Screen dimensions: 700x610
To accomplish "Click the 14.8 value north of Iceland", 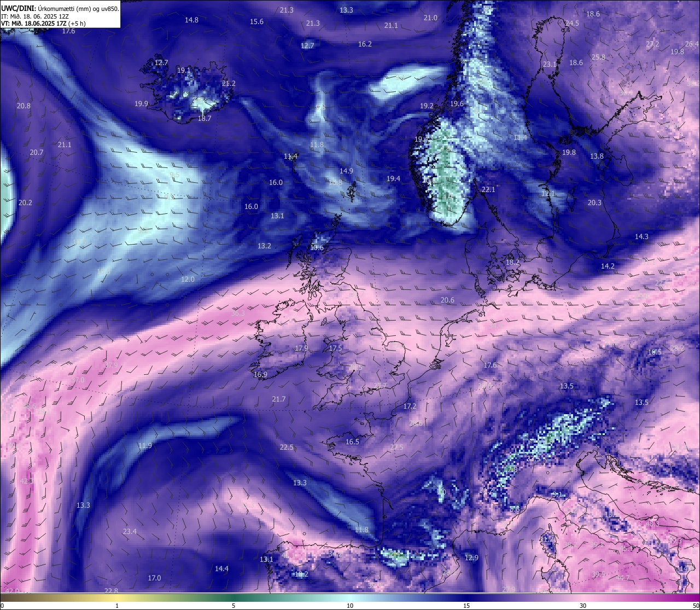I will 191,20.
